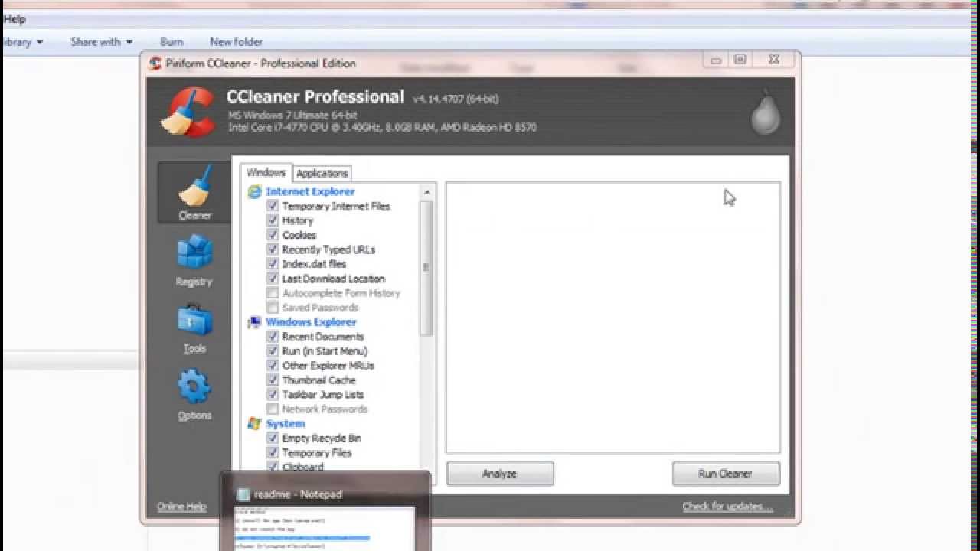The height and width of the screenshot is (551, 980).
Task: Toggle Run (in Start Menu) checkbox
Action: (x=273, y=351)
